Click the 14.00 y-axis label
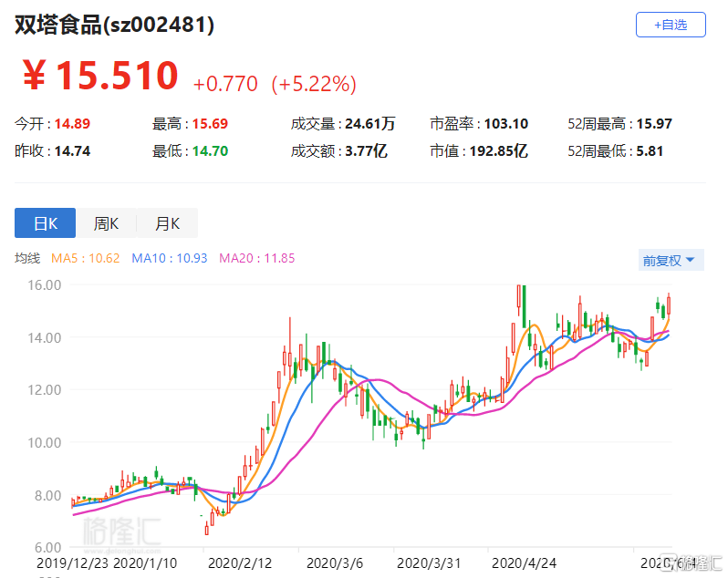 pyautogui.click(x=44, y=337)
